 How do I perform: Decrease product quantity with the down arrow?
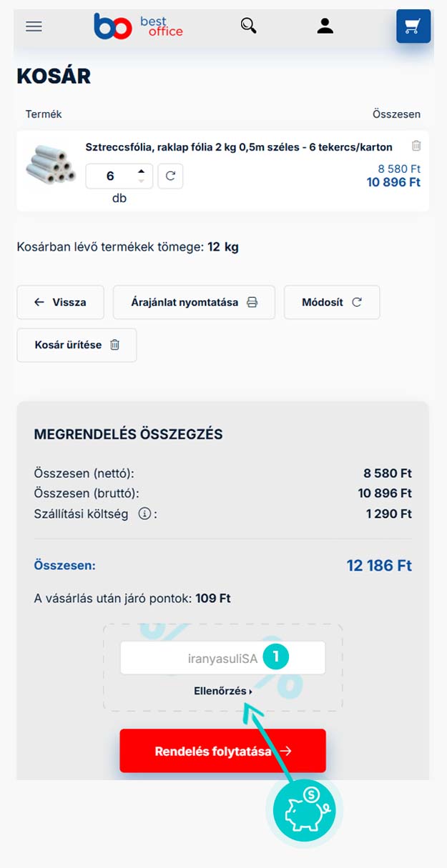click(142, 181)
